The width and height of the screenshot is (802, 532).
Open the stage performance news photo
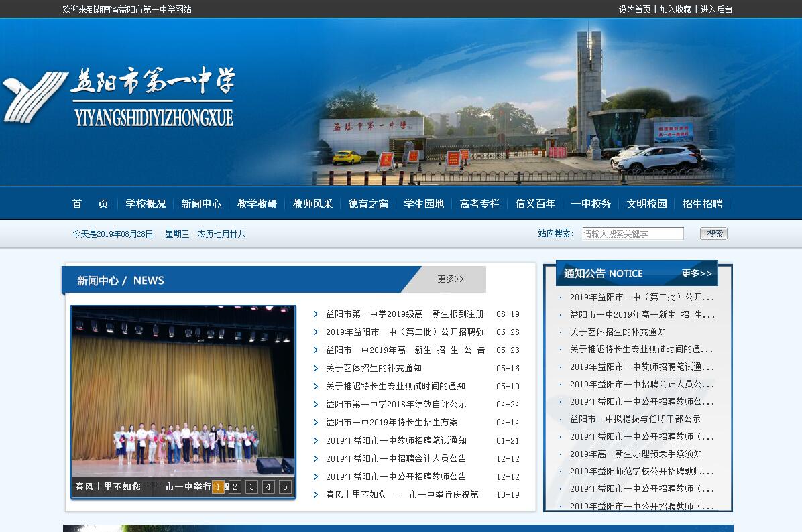pos(182,392)
